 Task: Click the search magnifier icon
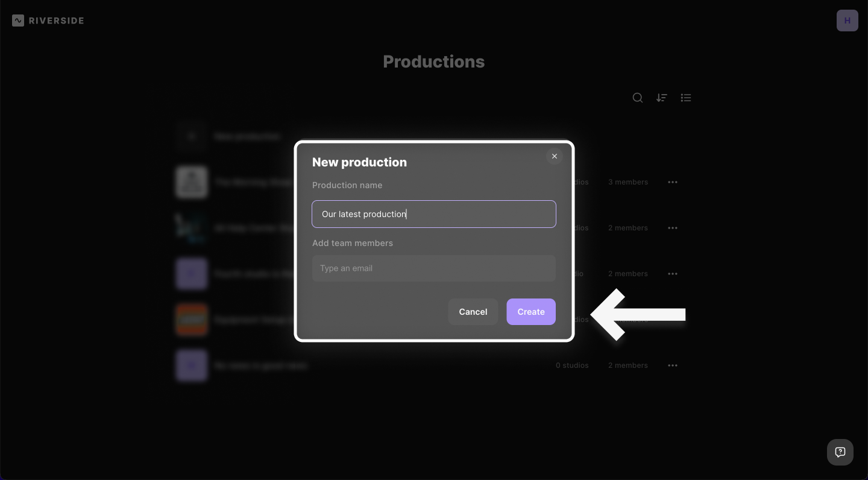(x=637, y=98)
